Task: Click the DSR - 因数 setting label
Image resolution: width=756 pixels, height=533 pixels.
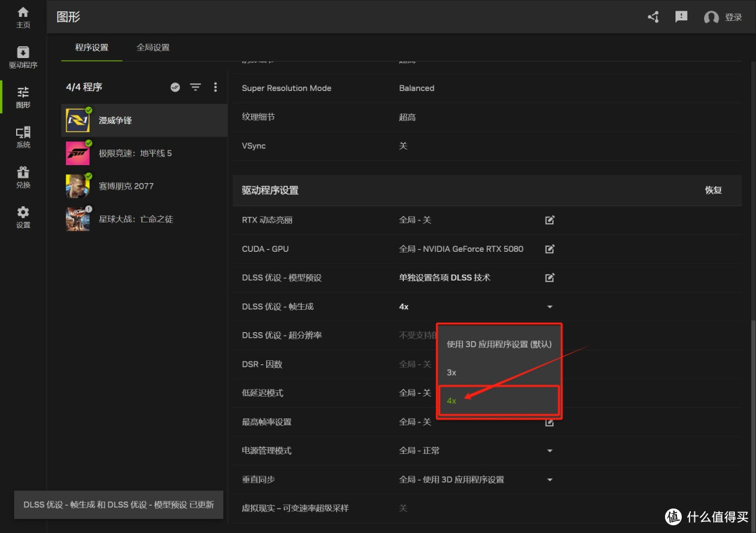Action: click(x=262, y=364)
